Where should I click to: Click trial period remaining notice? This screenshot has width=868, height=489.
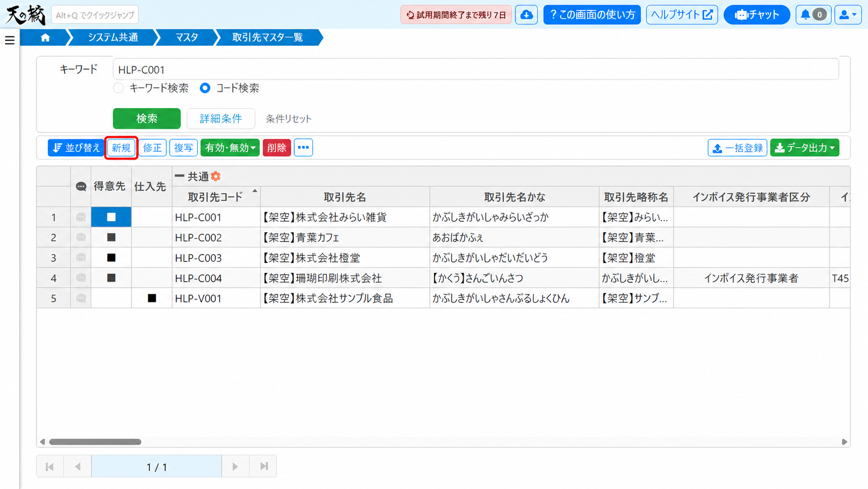click(x=456, y=15)
